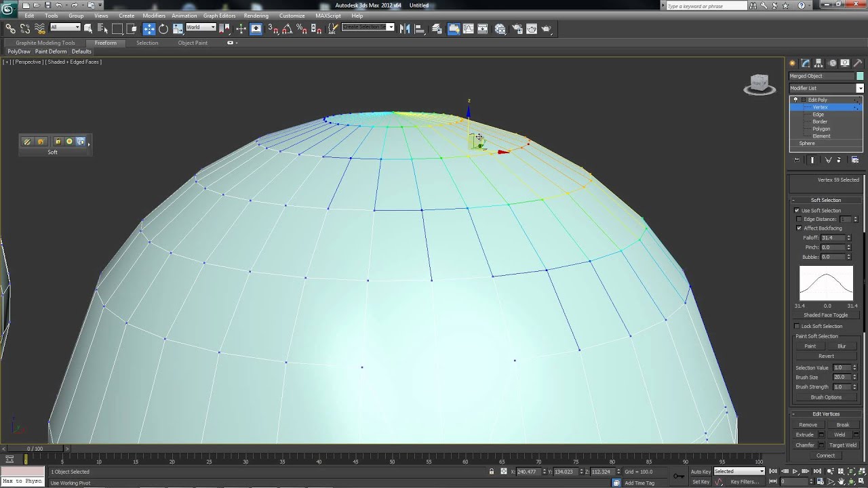Open the Render Setup teapot icon
The height and width of the screenshot is (488, 868).
tap(517, 28)
